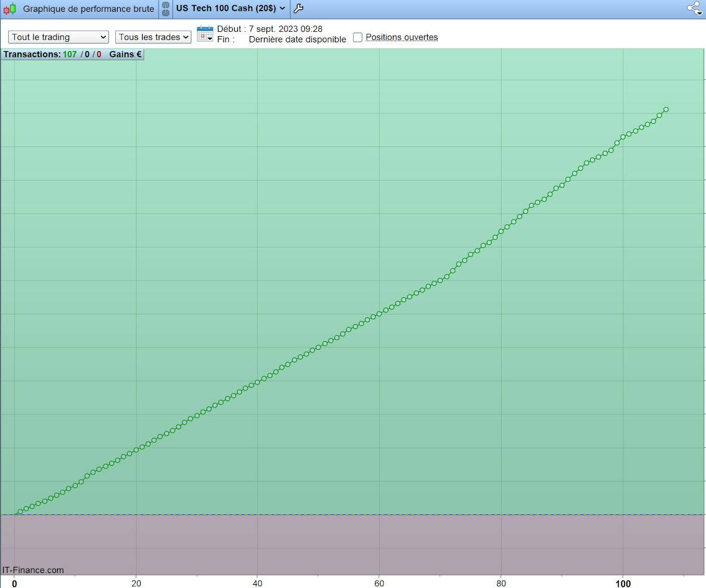Click the 'Graphique de performance brute' title

[88, 9]
